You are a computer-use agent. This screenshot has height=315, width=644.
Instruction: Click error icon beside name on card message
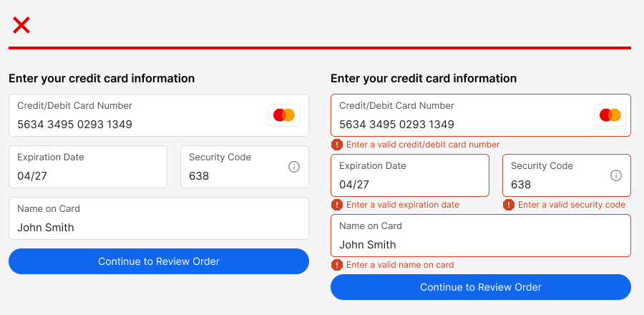coord(337,265)
